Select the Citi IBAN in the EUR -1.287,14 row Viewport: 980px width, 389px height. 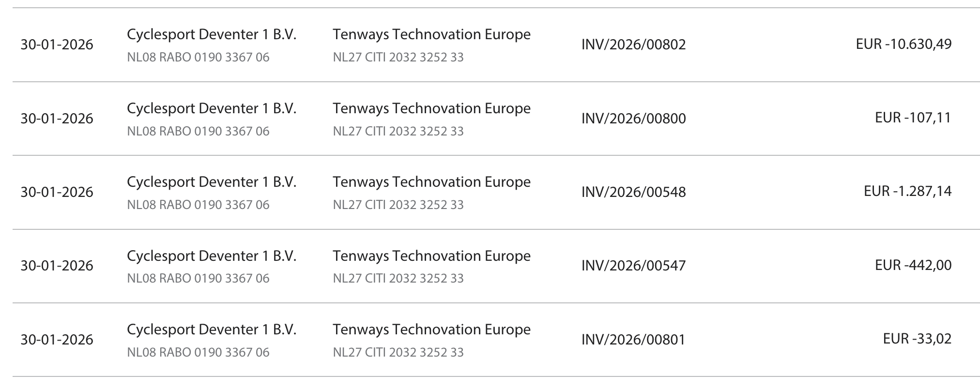pyautogui.click(x=398, y=205)
